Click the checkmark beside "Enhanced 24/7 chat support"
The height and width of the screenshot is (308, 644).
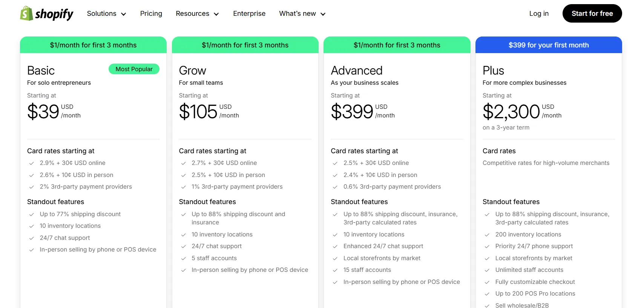[335, 246]
